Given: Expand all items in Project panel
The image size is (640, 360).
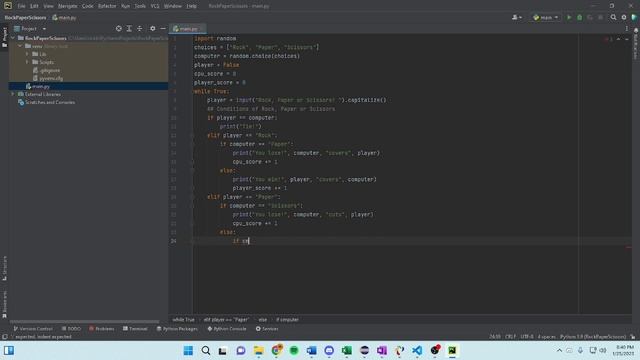Looking at the screenshot, I should click(129, 29).
